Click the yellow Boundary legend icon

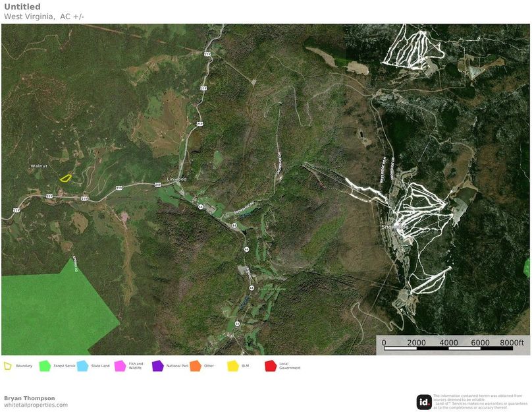pyautogui.click(x=8, y=366)
